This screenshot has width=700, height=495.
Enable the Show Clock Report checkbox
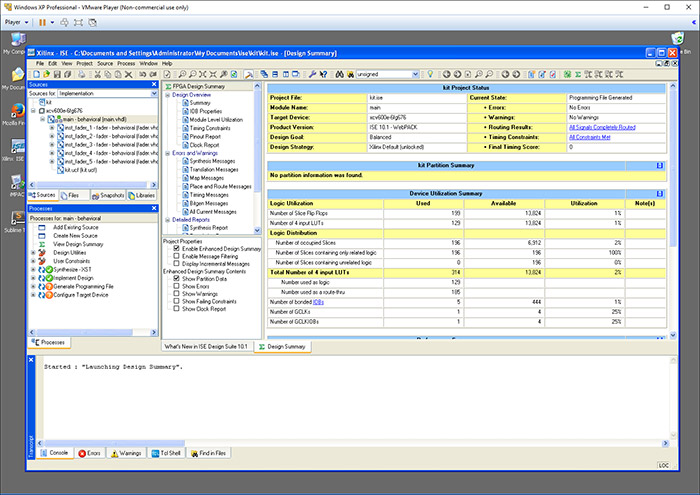[x=176, y=308]
